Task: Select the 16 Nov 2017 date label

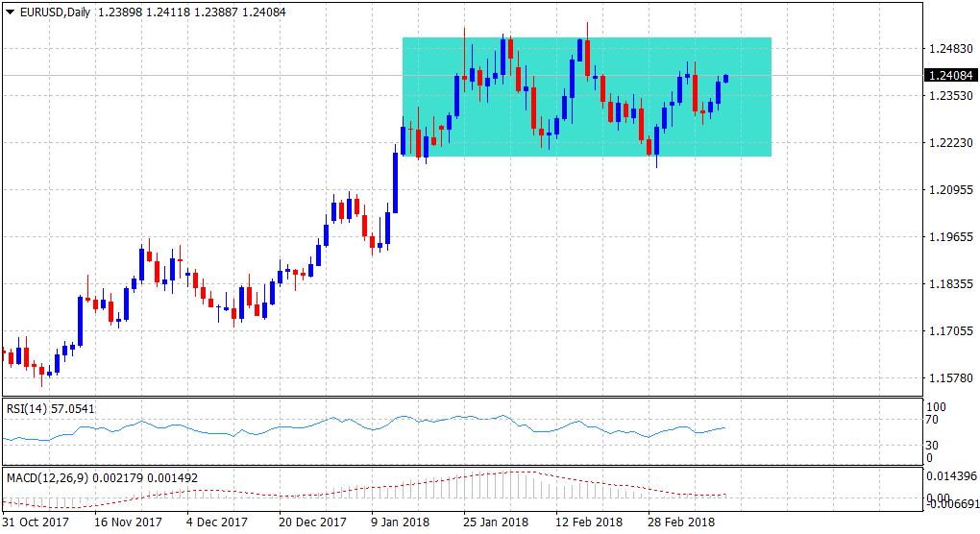Action: tap(128, 522)
